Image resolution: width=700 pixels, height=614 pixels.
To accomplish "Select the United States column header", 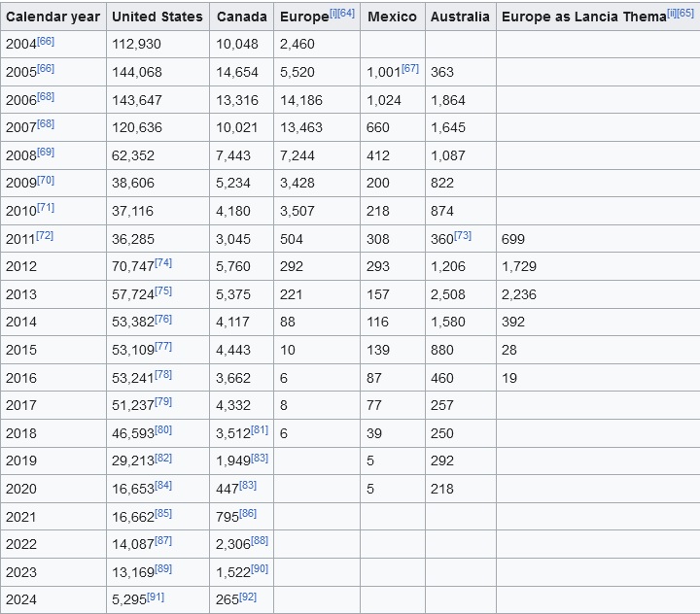I will (157, 17).
